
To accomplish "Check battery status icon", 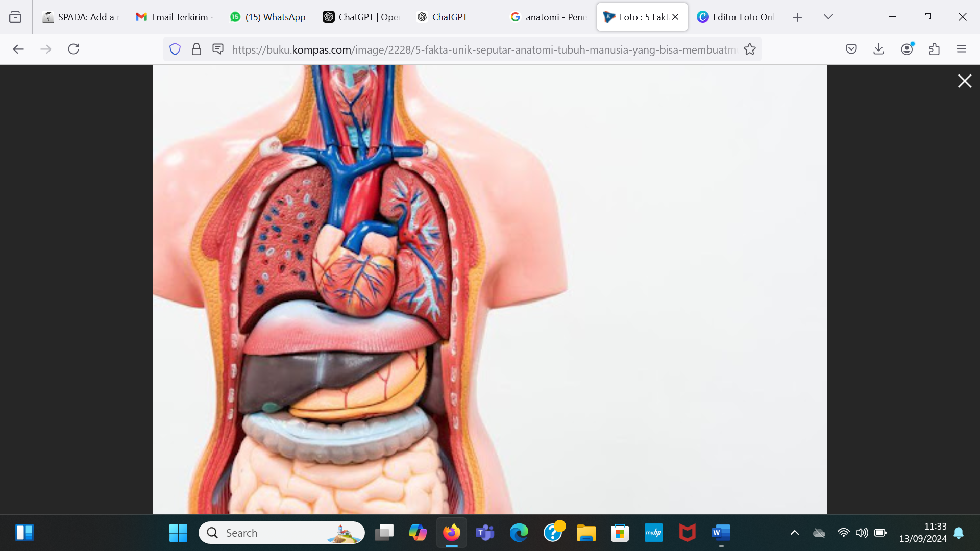I will click(x=880, y=533).
